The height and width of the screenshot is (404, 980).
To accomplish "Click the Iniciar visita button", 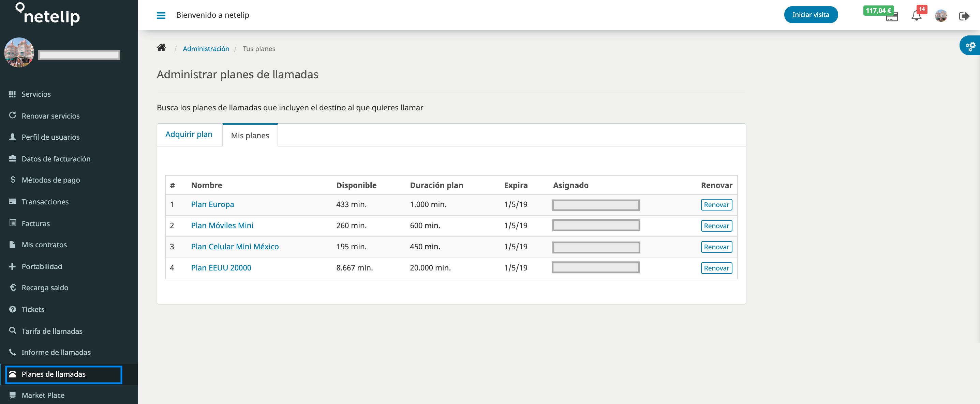I will pyautogui.click(x=811, y=14).
